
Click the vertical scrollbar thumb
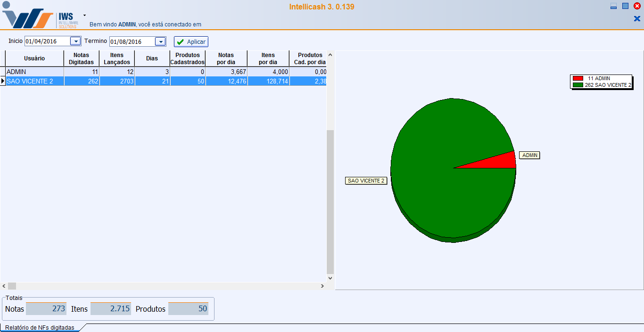(x=330, y=202)
